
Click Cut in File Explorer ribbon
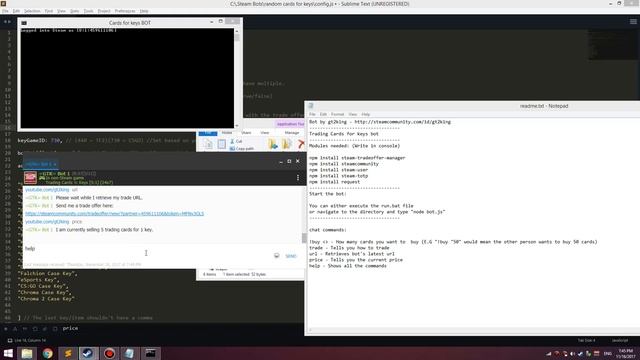236,141
